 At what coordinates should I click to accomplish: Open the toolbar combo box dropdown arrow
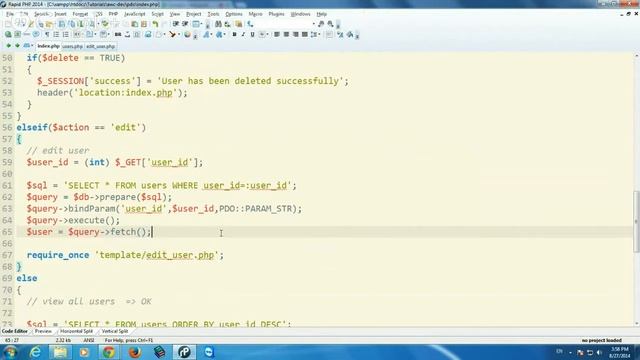pos(314,24)
